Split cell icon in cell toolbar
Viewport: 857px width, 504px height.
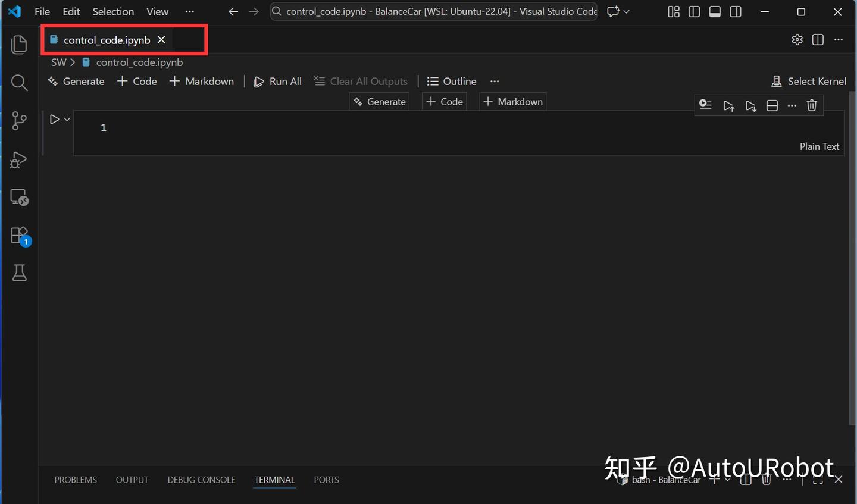[772, 106]
